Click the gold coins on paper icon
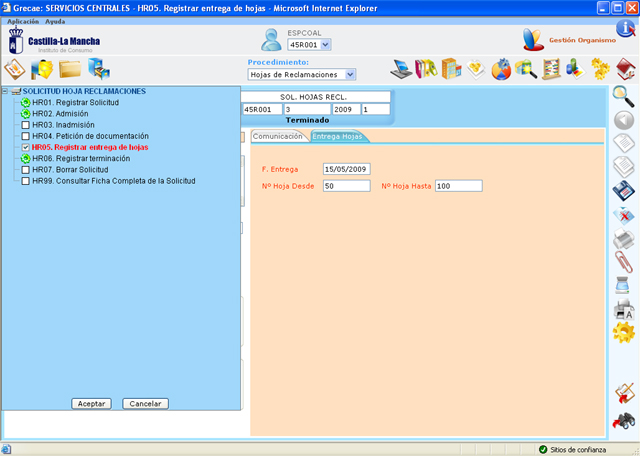Viewport: 640px width, 456px height. click(x=476, y=69)
